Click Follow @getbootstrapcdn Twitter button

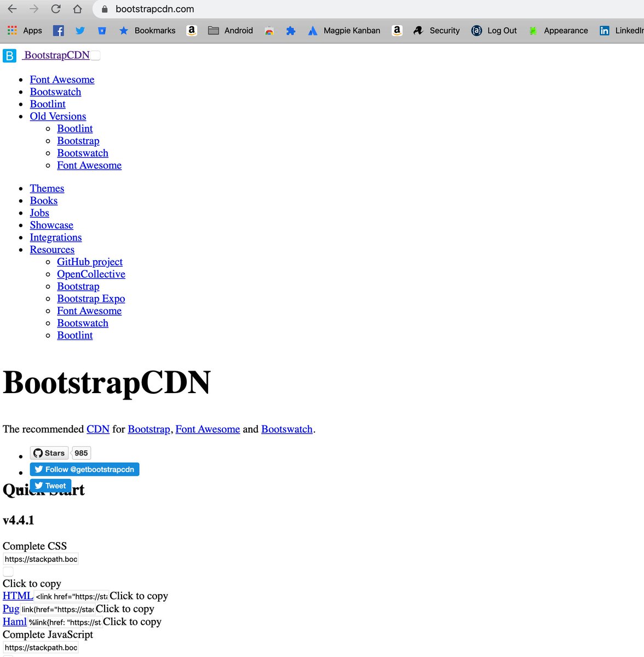[84, 469]
